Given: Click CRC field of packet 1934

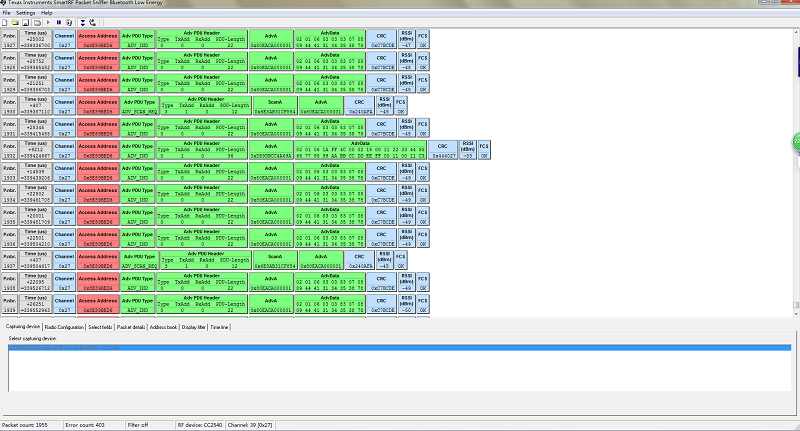Looking at the screenshot, I should coord(382,194).
